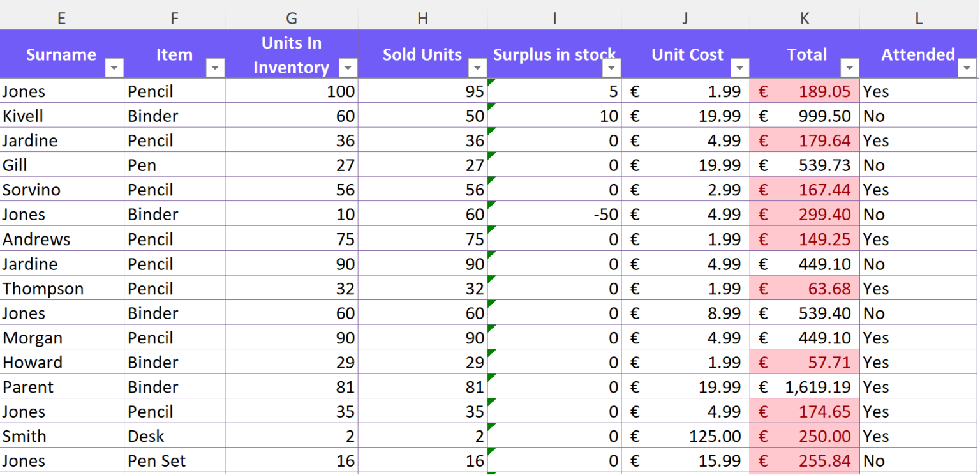Open the Attended column filter dropdown
This screenshot has width=980, height=475.
tap(967, 68)
